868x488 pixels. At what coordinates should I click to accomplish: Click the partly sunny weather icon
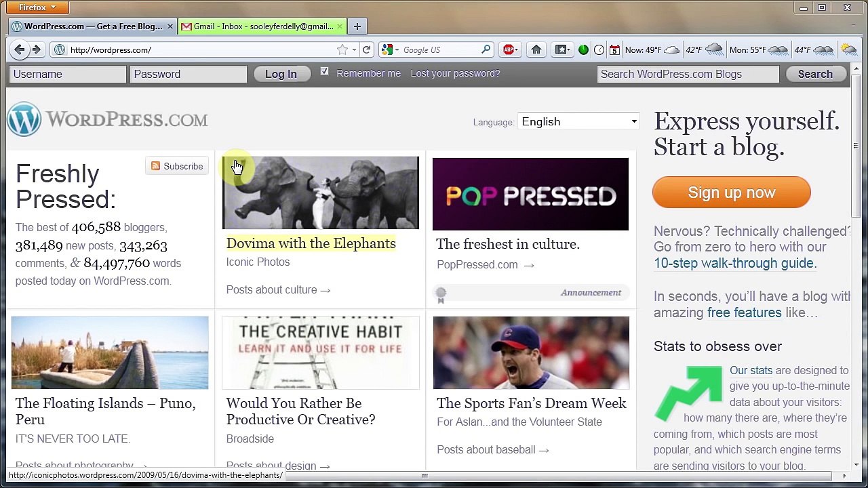(x=848, y=49)
